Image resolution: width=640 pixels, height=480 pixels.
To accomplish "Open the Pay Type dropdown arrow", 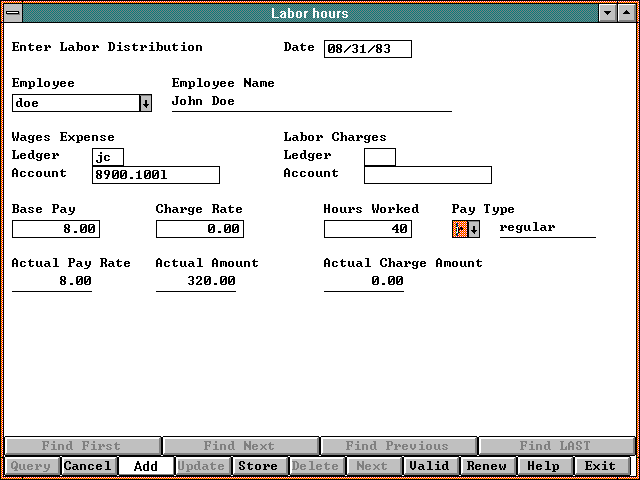I will 474,229.
